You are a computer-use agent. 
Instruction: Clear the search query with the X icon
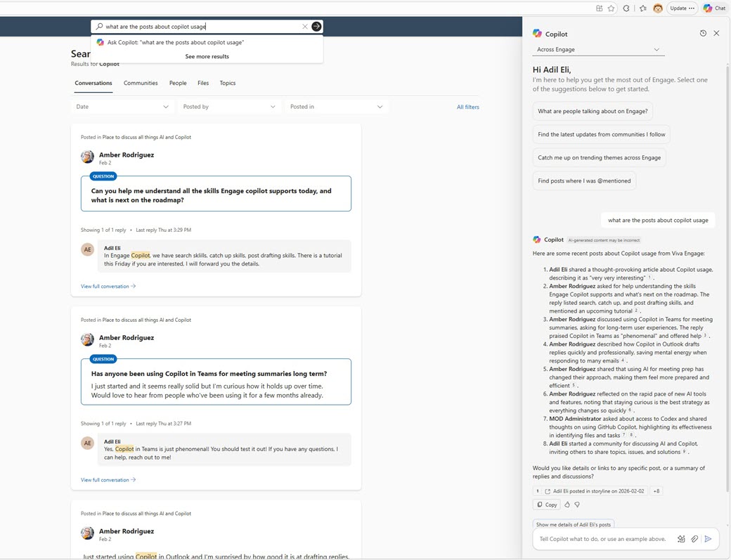point(305,26)
